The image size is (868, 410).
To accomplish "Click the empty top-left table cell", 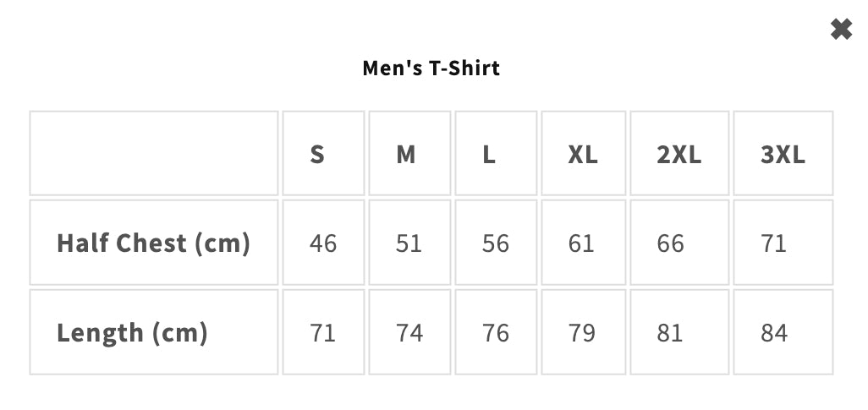I will [x=154, y=154].
